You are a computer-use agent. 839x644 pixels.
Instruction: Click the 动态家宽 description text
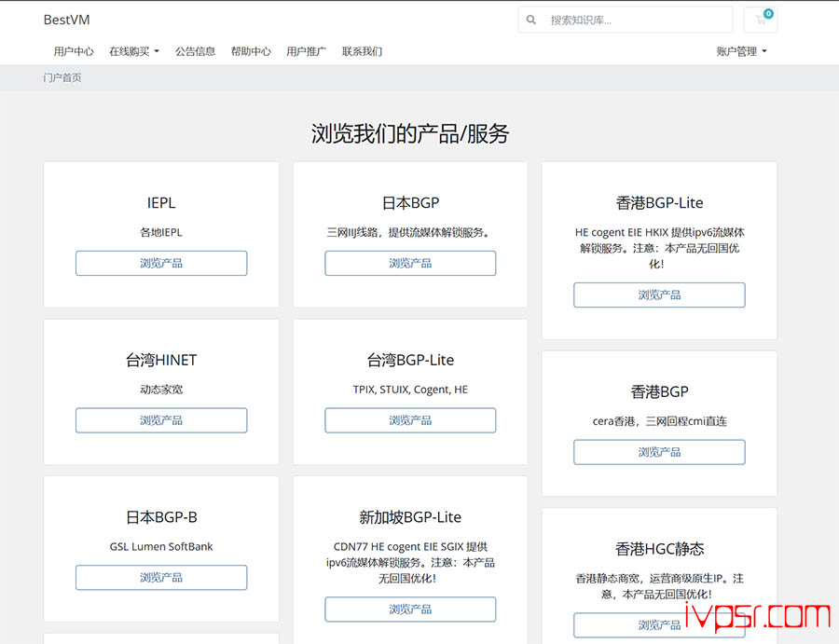click(x=161, y=390)
